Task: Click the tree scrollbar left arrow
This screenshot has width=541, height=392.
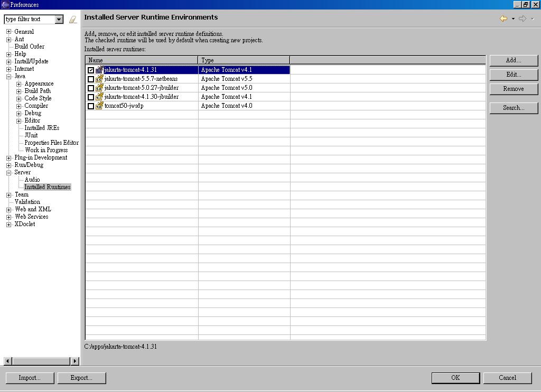Action: (x=8, y=361)
